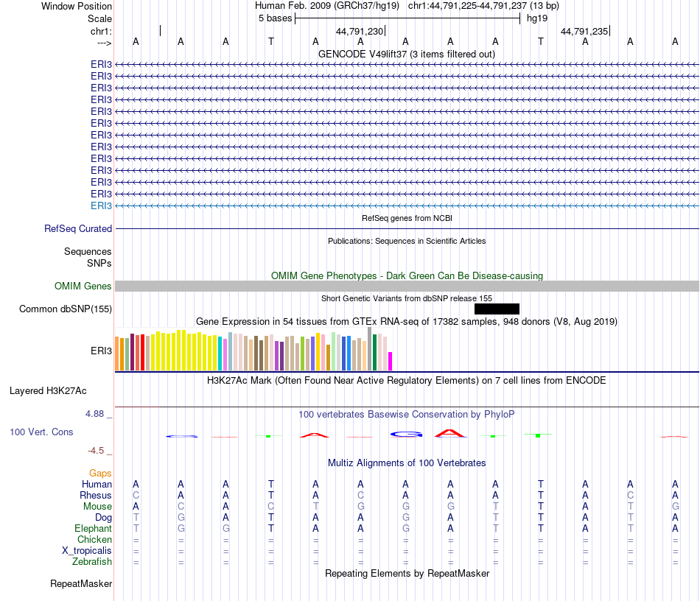Click the SNPs track label
700x601 pixels.
99,263
